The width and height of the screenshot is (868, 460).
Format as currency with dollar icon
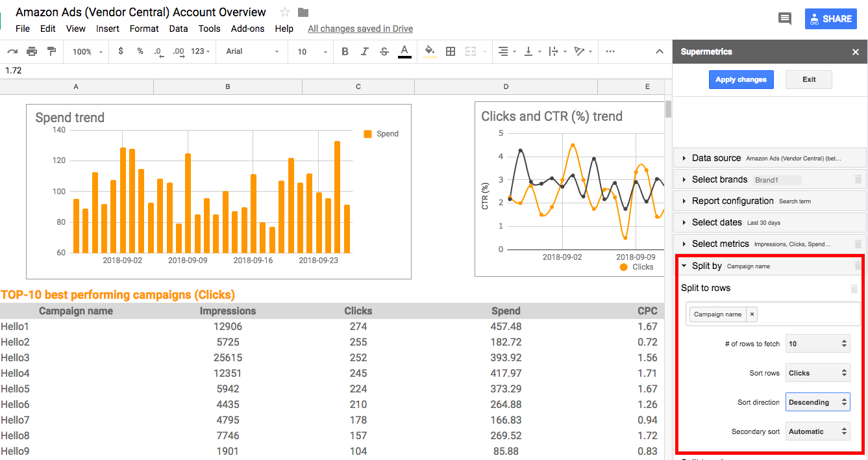[121, 51]
